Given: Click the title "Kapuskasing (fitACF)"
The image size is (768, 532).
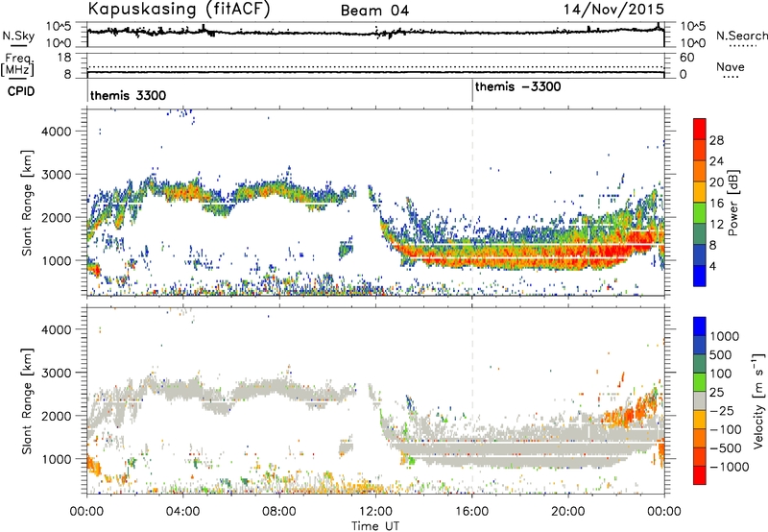Looking at the screenshot, I should 179,9.
